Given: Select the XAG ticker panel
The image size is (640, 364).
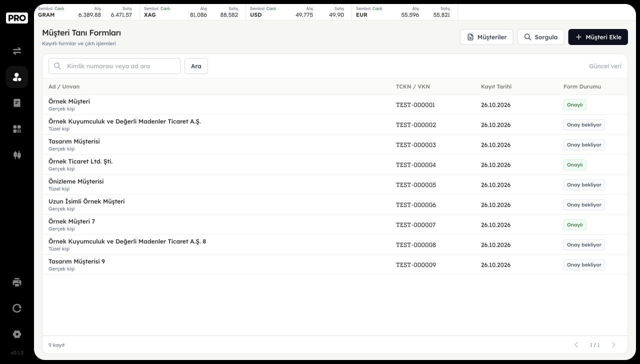Looking at the screenshot, I should (193, 12).
